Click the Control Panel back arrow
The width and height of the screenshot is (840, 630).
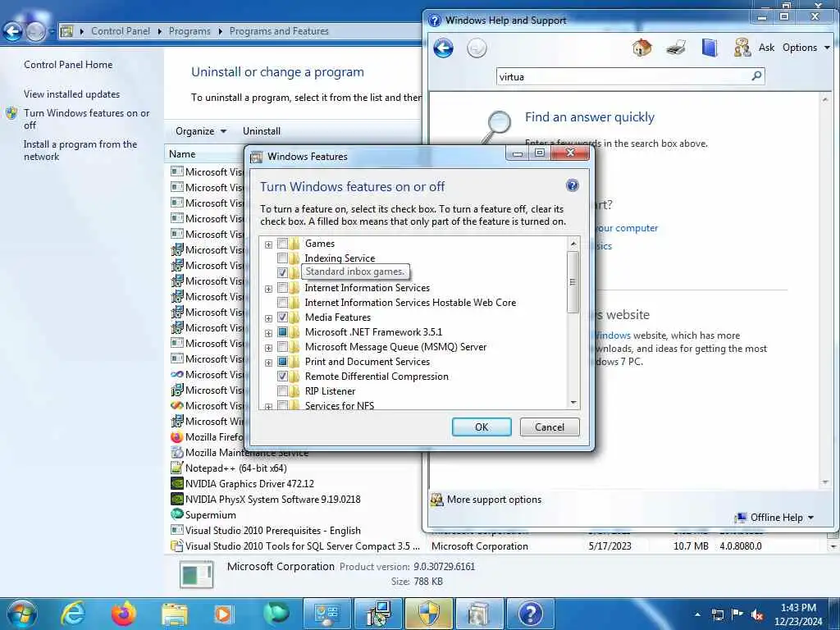tap(13, 32)
